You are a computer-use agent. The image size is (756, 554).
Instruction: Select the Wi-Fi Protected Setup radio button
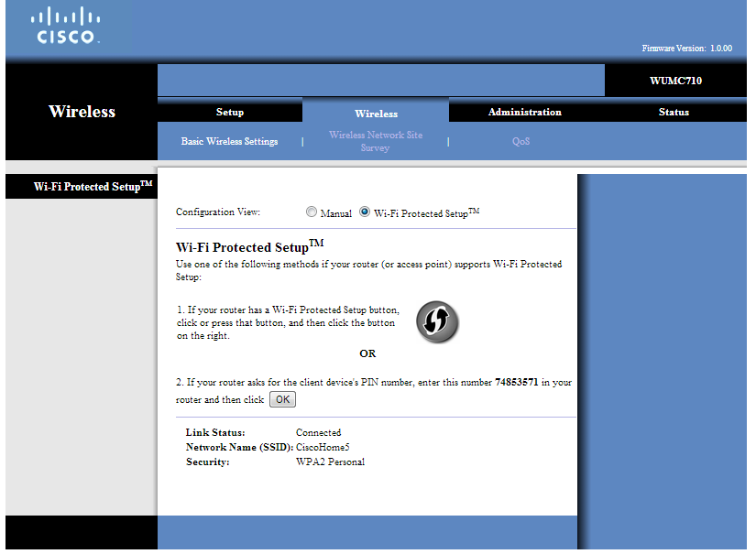(x=365, y=212)
